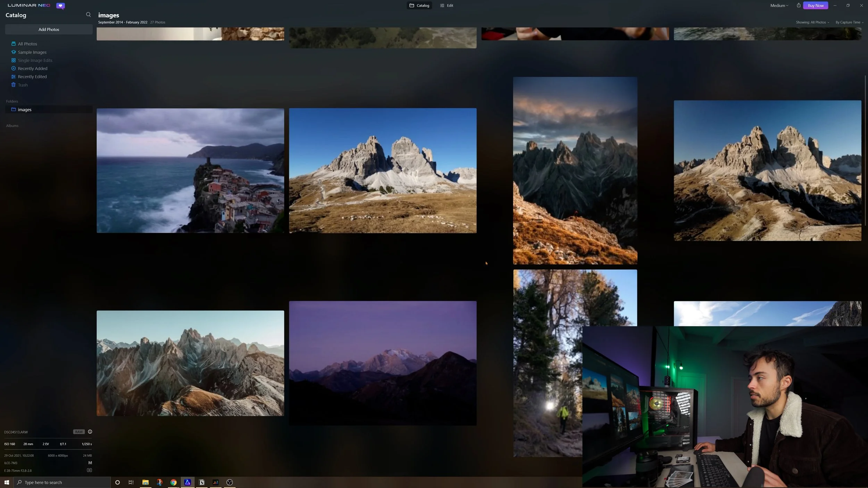Launch Luminar Neo from taskbar
Screen dimensions: 868x488
(x=187, y=482)
